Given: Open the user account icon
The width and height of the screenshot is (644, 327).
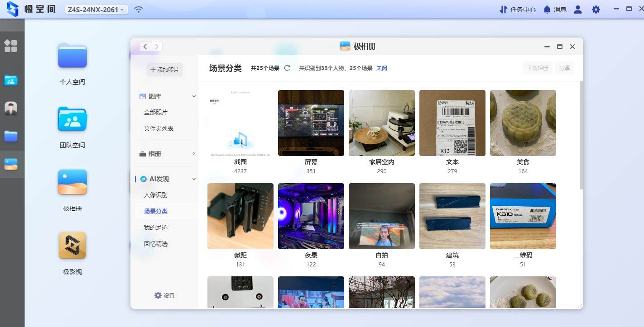Looking at the screenshot, I should pyautogui.click(x=577, y=9).
